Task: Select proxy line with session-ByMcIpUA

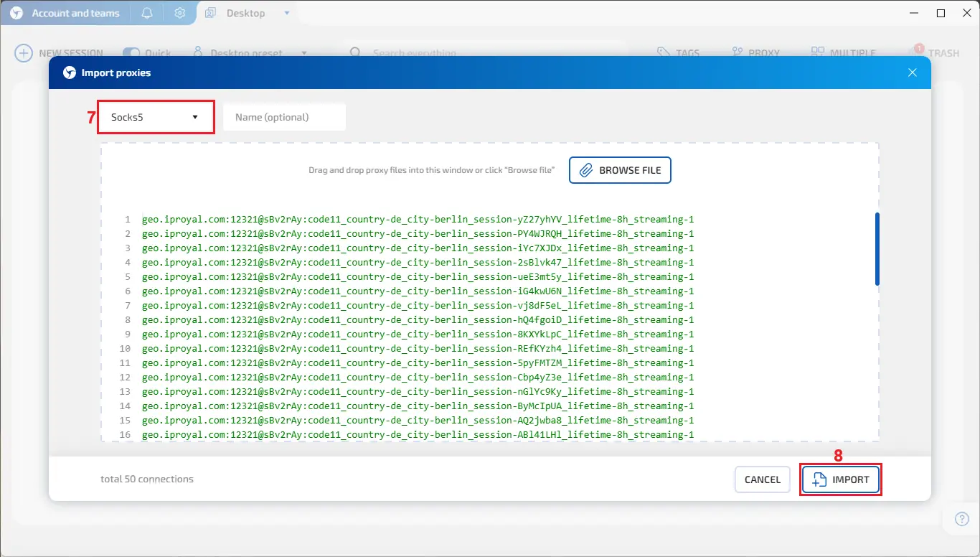Action: click(418, 406)
